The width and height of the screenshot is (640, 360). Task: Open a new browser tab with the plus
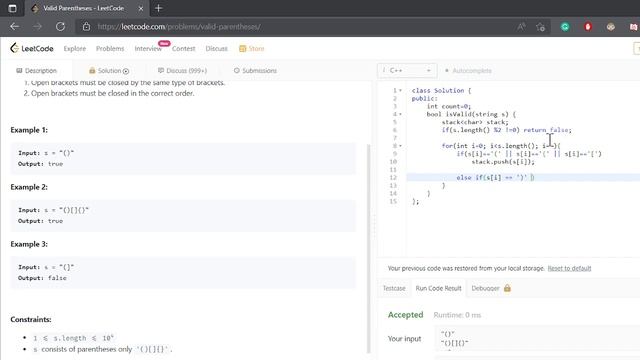159,8
